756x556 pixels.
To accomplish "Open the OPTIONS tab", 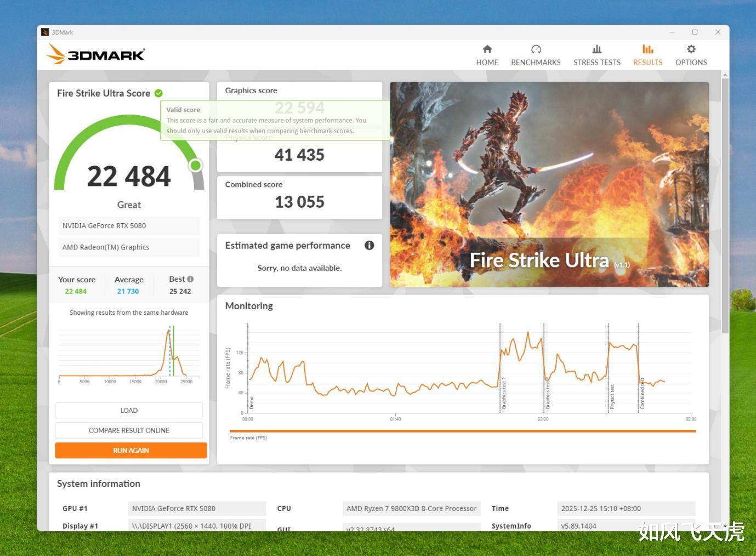I will point(691,55).
